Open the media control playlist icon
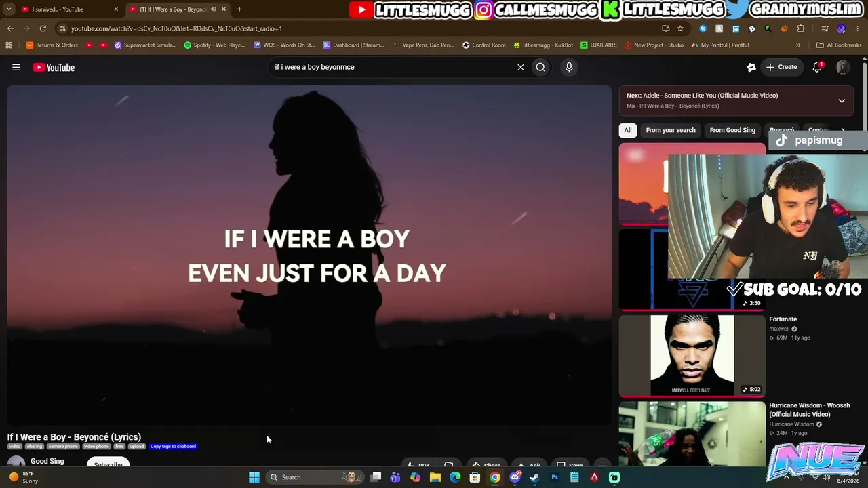This screenshot has width=868, height=488. [825, 28]
